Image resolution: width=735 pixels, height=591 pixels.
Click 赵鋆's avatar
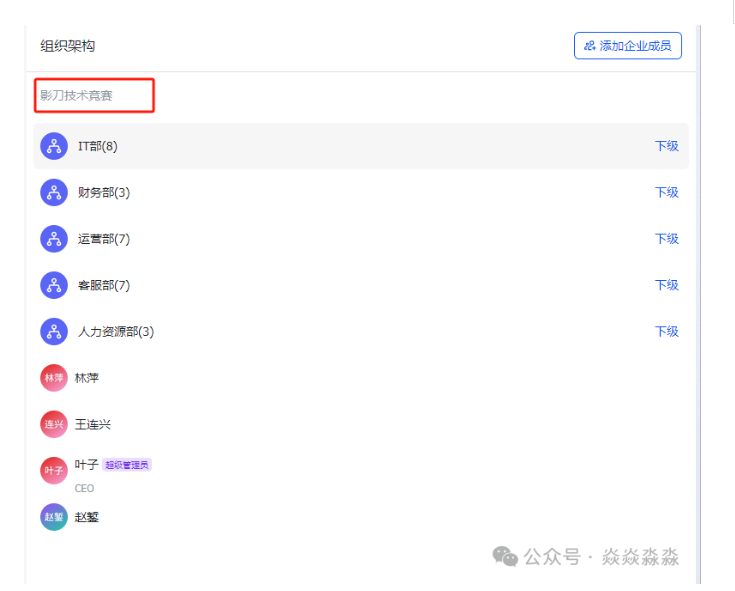point(54,517)
